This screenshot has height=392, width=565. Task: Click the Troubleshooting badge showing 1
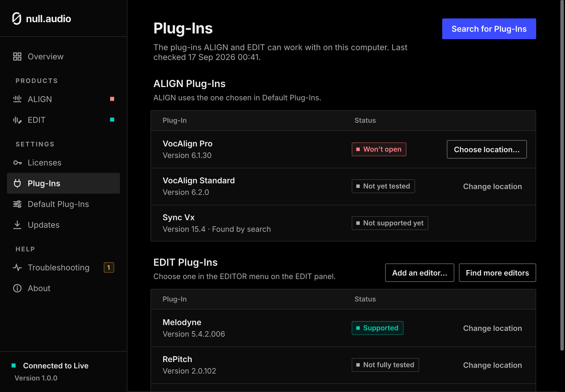tap(109, 267)
